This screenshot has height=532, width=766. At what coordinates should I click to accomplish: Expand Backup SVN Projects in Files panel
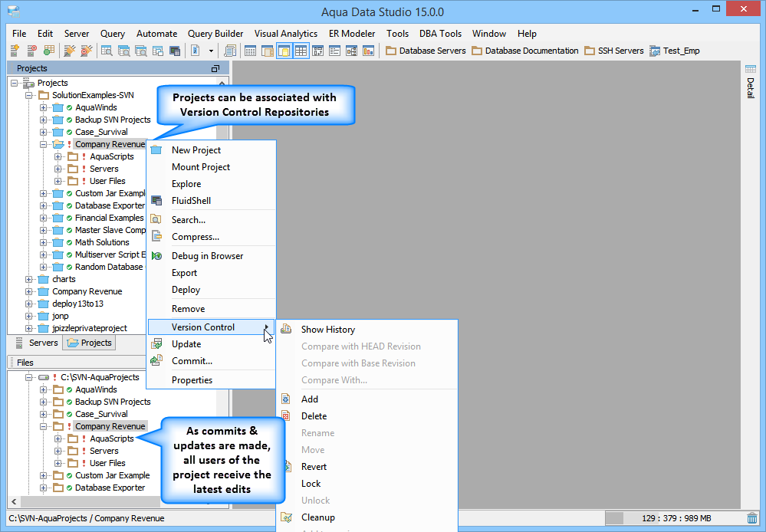tap(44, 402)
